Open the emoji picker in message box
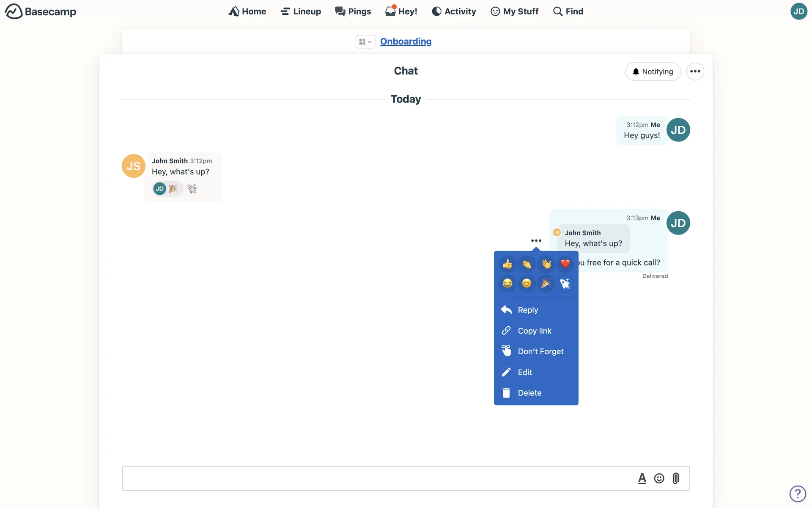This screenshot has width=812, height=508. (x=659, y=478)
